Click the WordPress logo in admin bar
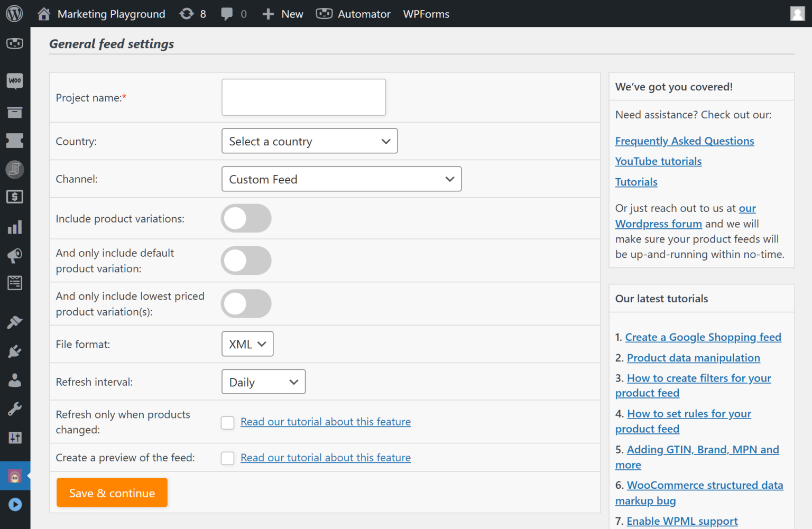The height and width of the screenshot is (529, 812). (14, 13)
